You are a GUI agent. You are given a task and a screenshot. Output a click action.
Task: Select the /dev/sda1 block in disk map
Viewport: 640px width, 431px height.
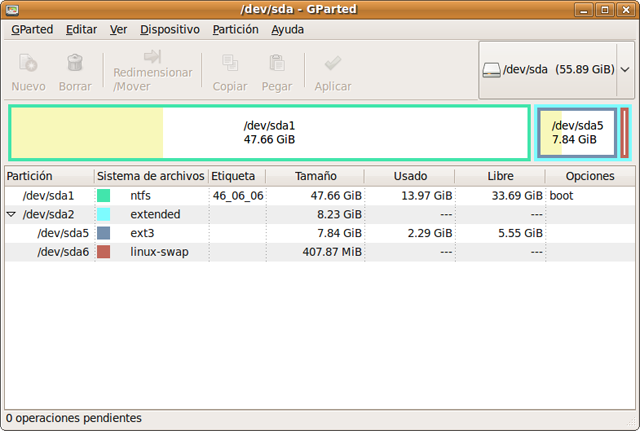269,132
